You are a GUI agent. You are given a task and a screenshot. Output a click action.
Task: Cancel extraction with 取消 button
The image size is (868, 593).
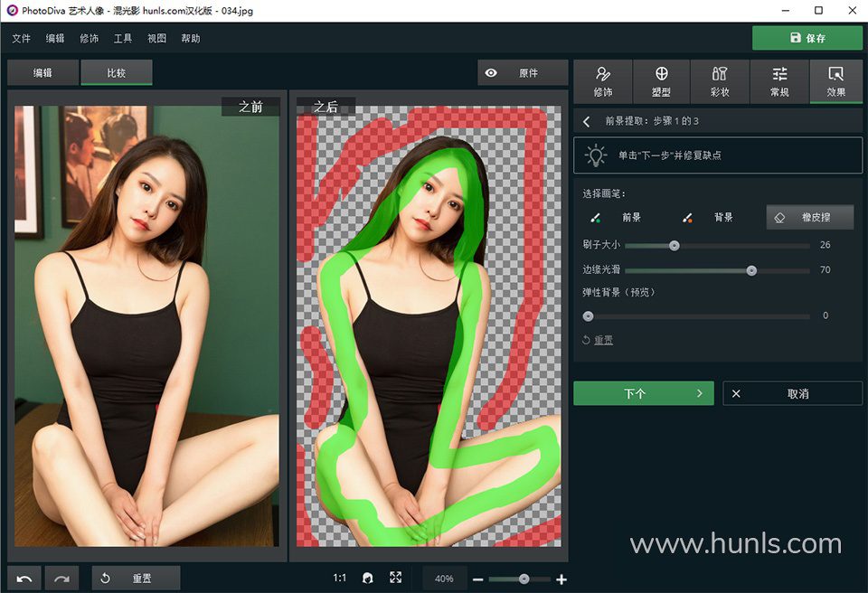[792, 393]
